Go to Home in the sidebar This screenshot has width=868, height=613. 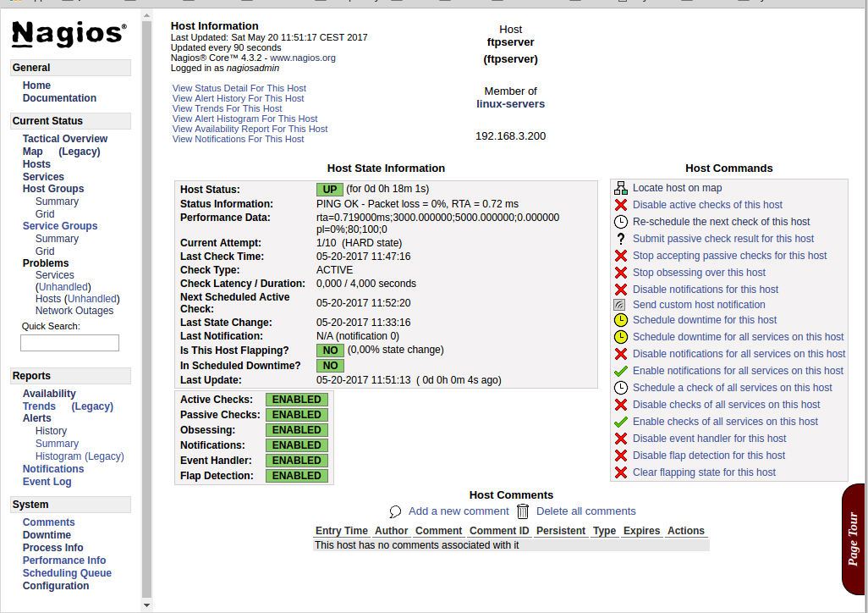pos(36,86)
